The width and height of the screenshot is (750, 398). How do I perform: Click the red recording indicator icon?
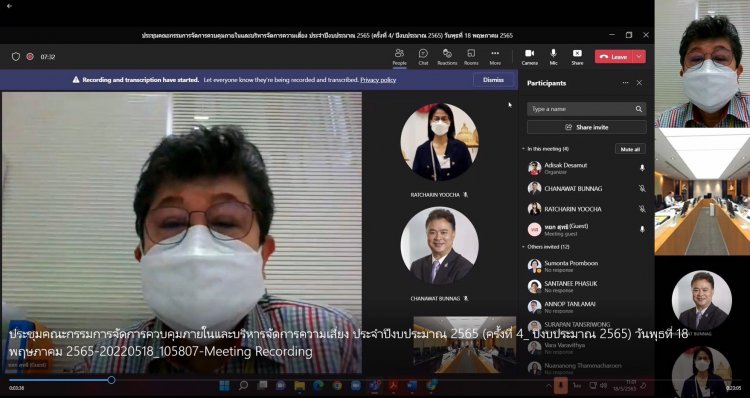[30, 56]
